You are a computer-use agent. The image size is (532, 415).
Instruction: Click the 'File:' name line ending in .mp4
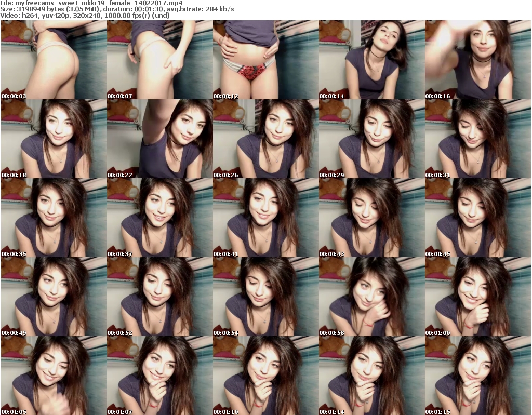[91, 3]
